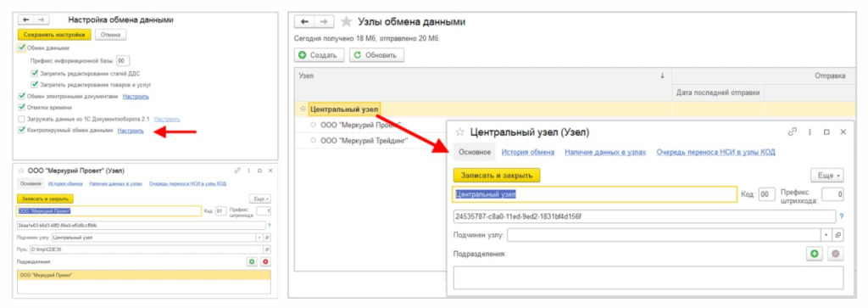Open kebab menu in Меркурий Проект window
Screen dimensions: 868x308
[248, 171]
